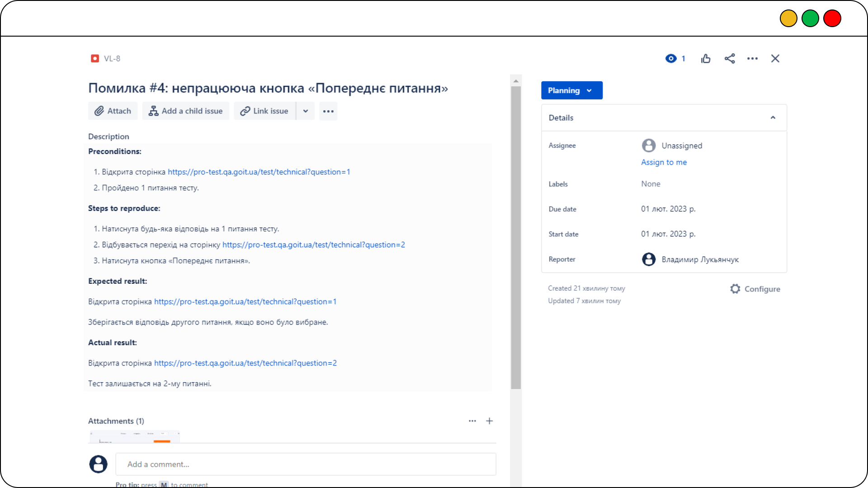
Task: Click the Due date value 01 лют. 2023
Action: pyautogui.click(x=668, y=209)
